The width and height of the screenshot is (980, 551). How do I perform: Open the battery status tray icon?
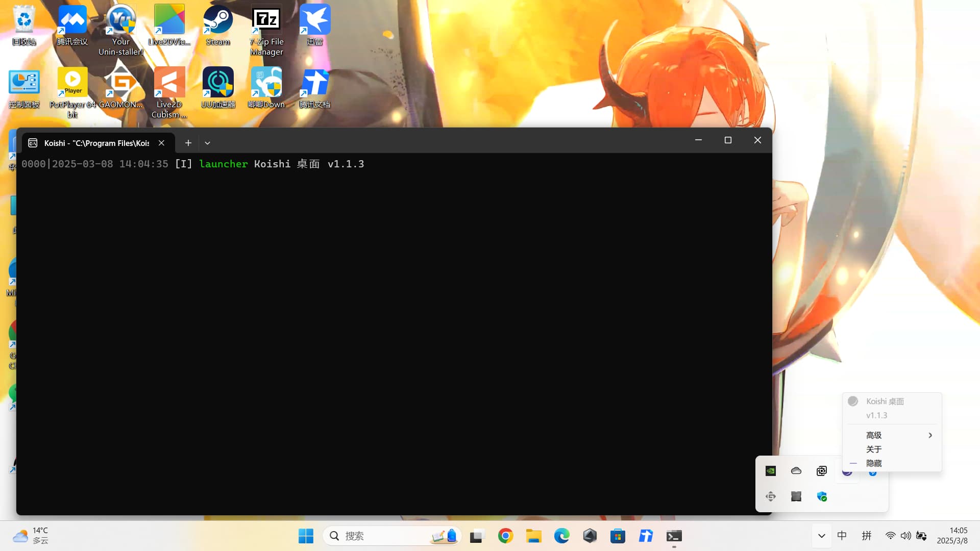pos(921,536)
